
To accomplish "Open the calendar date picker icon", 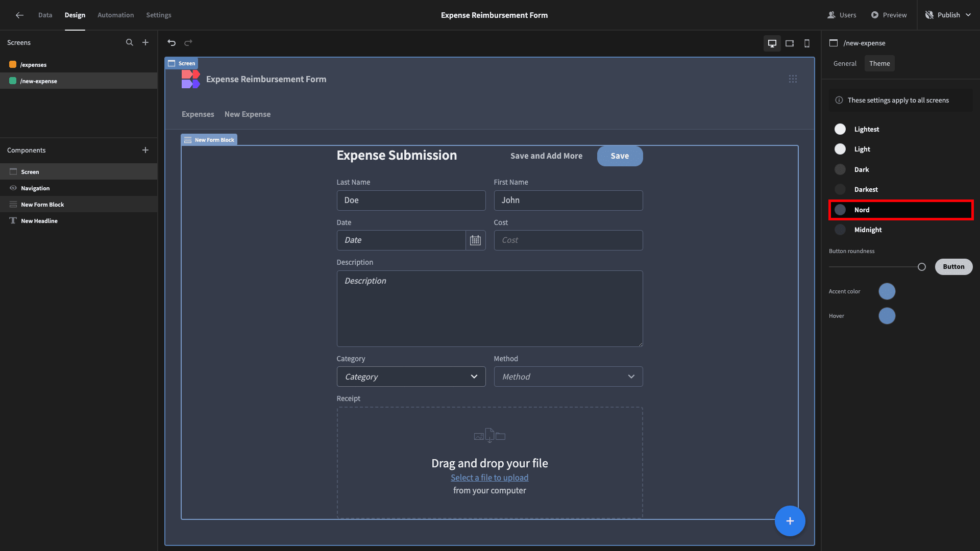I will point(475,240).
